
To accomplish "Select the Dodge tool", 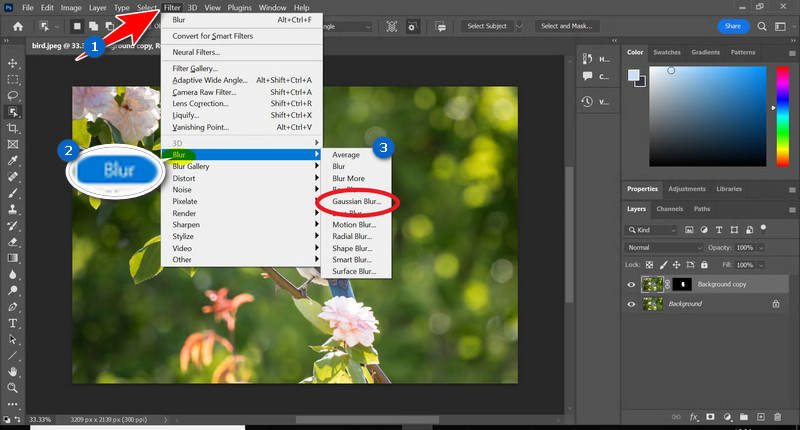I will pyautogui.click(x=13, y=290).
